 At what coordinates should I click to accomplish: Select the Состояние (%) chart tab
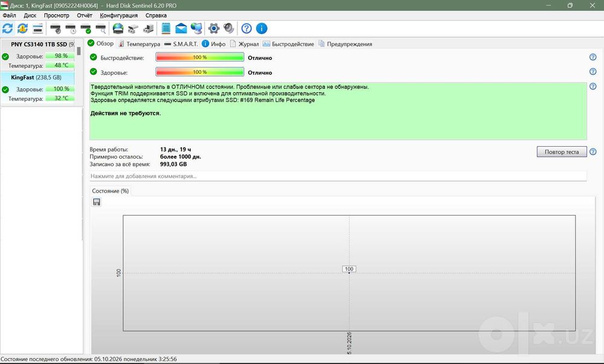tap(110, 191)
